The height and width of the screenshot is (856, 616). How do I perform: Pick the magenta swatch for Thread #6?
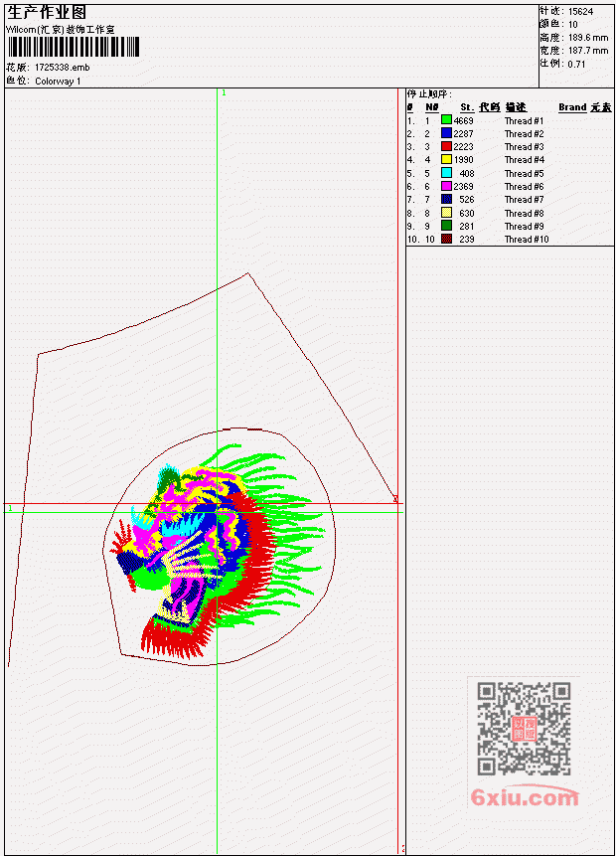click(x=446, y=186)
